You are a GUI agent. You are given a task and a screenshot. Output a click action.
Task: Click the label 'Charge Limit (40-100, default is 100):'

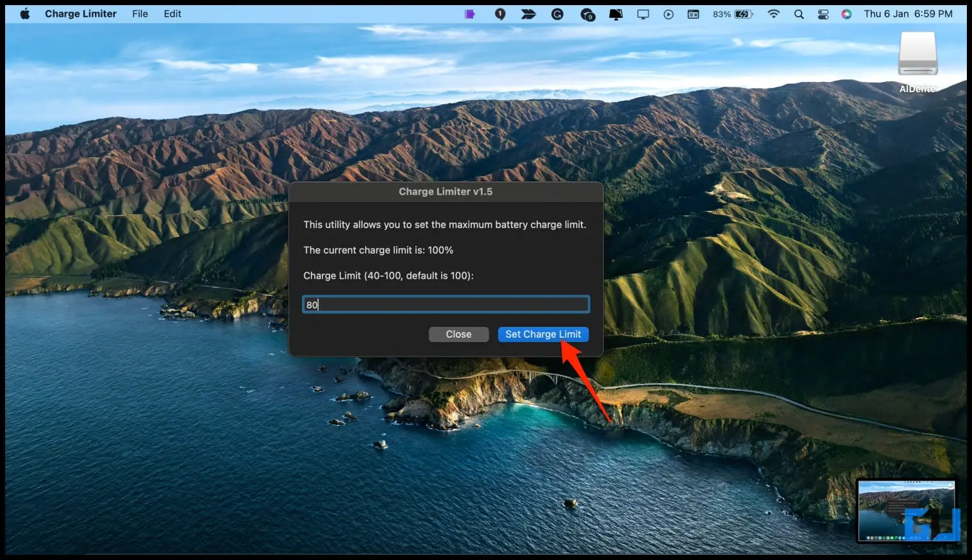pos(389,276)
